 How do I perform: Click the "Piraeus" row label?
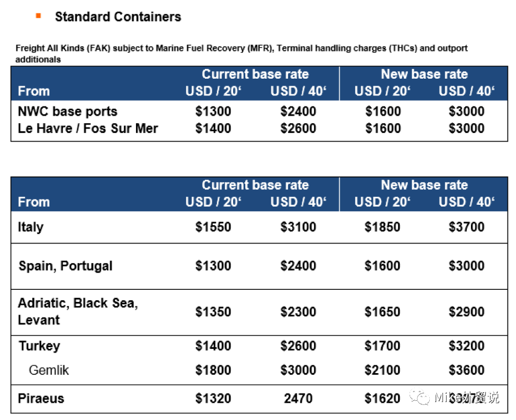click(41, 398)
